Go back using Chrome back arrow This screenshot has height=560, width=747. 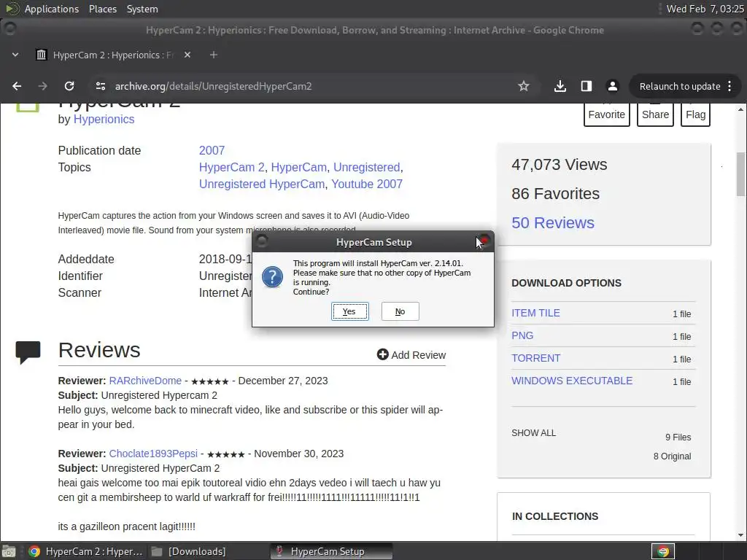pos(17,86)
